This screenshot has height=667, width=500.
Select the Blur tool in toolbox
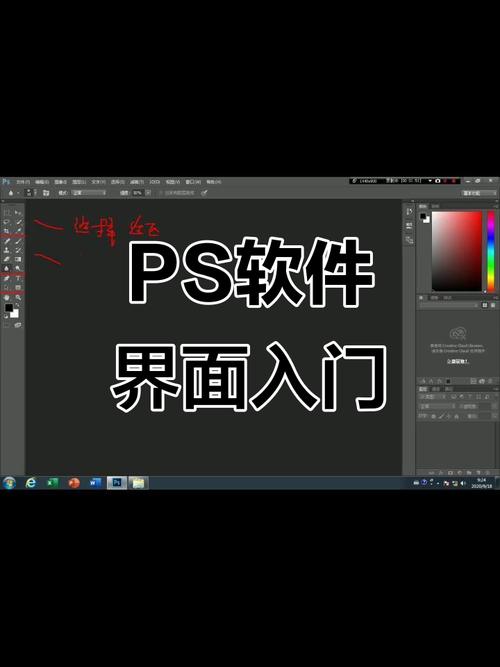click(7, 268)
